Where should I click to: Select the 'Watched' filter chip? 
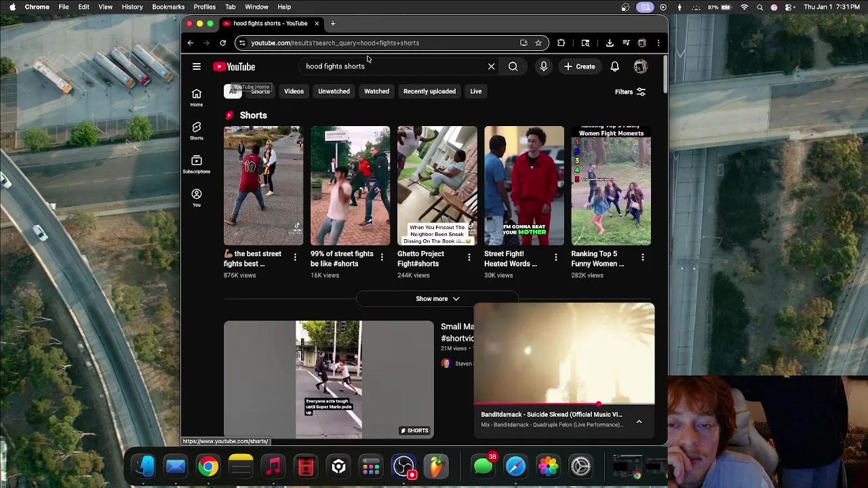coord(376,91)
